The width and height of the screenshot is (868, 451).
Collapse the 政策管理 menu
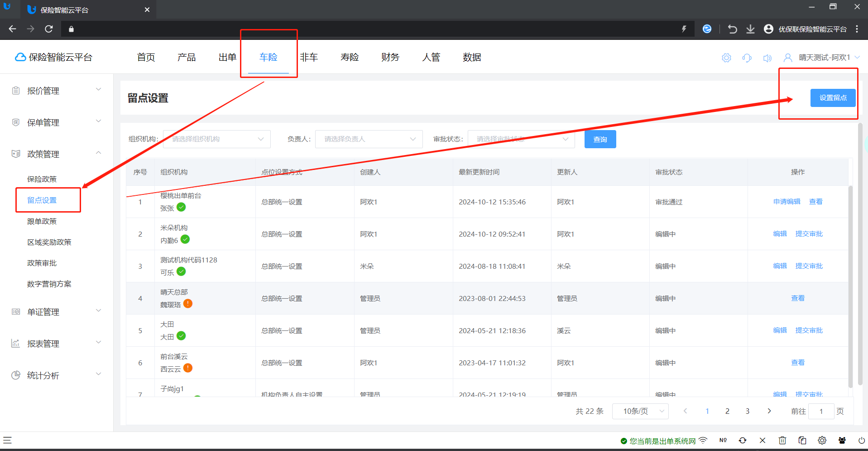[x=98, y=153]
